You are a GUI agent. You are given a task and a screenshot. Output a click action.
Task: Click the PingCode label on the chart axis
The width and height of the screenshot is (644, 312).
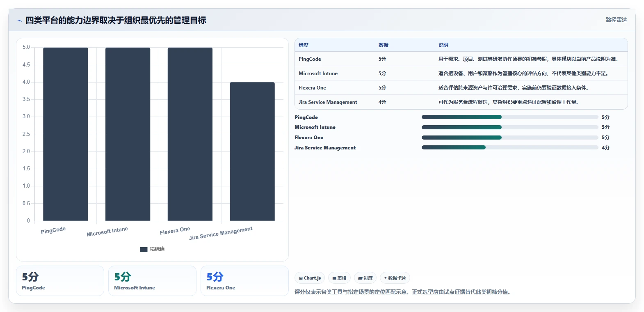[x=53, y=230]
